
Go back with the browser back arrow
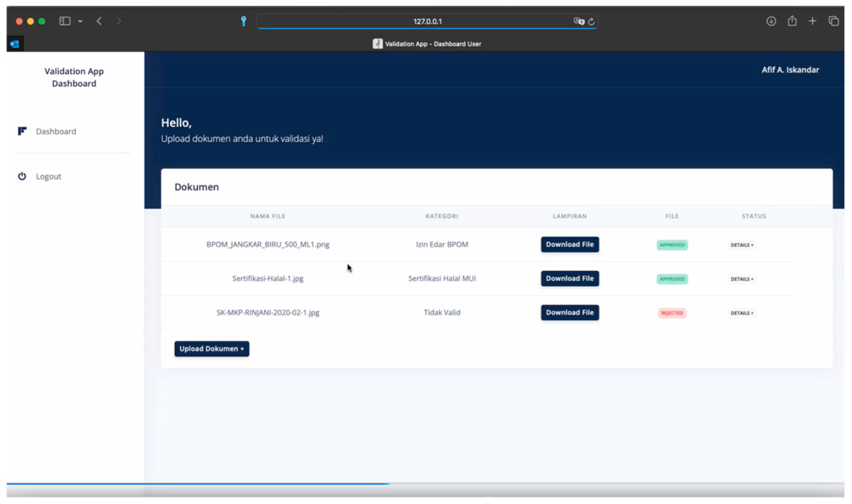(99, 21)
